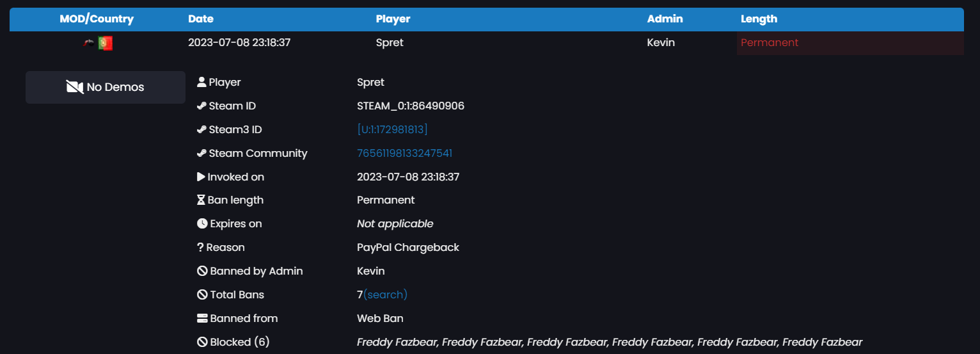Sort by the Length column header

pyautogui.click(x=759, y=19)
